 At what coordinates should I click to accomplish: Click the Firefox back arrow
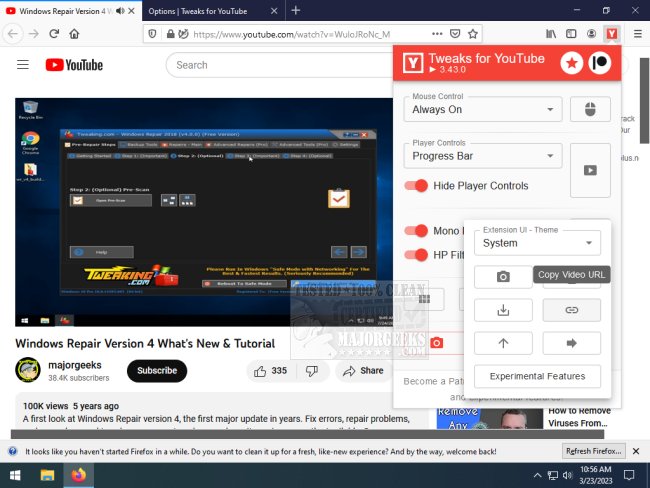tap(13, 34)
